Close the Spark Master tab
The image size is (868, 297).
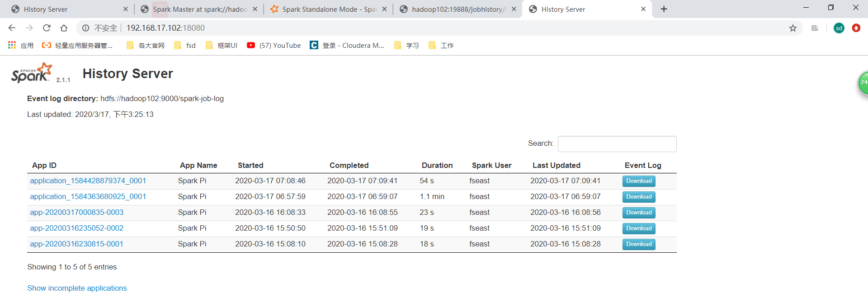255,9
